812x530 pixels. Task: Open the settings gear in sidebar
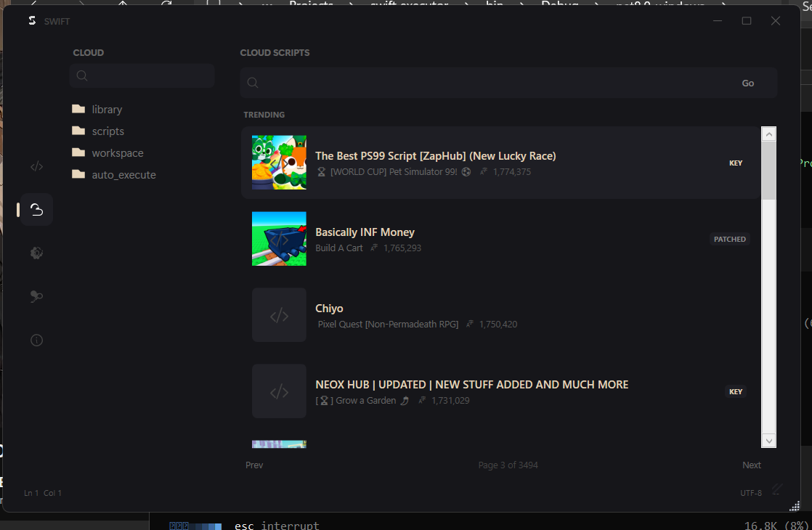[36, 253]
